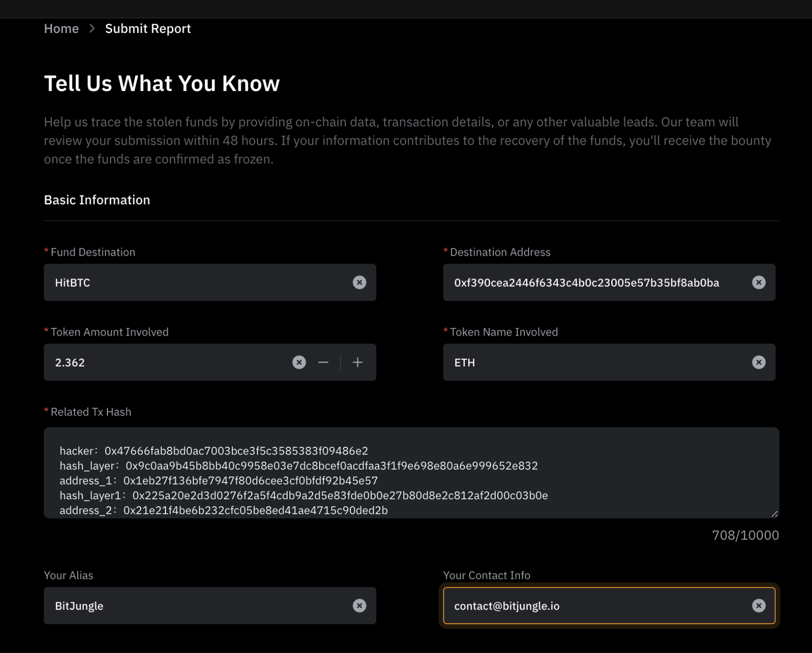Click the Basic Information heading

[x=97, y=200]
